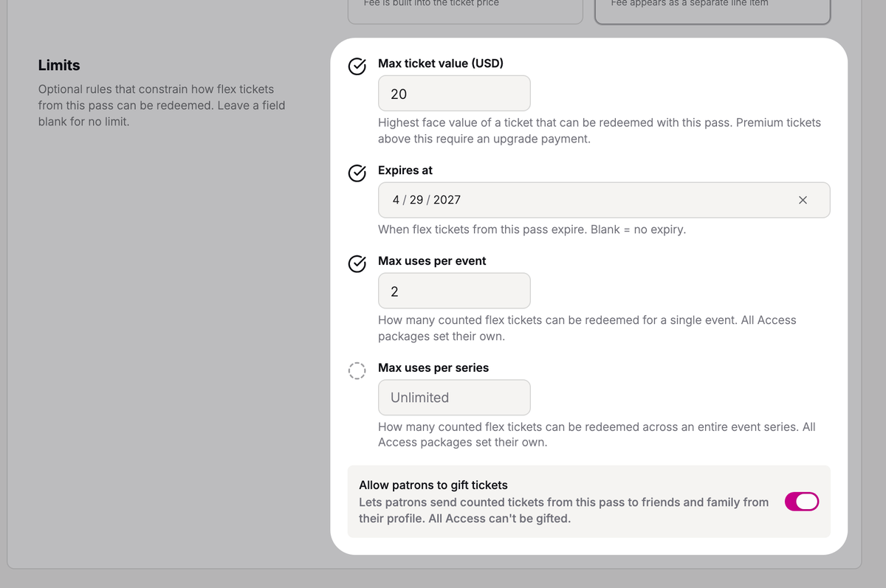
Task: Focus the Max uses per event field
Action: 454,291
